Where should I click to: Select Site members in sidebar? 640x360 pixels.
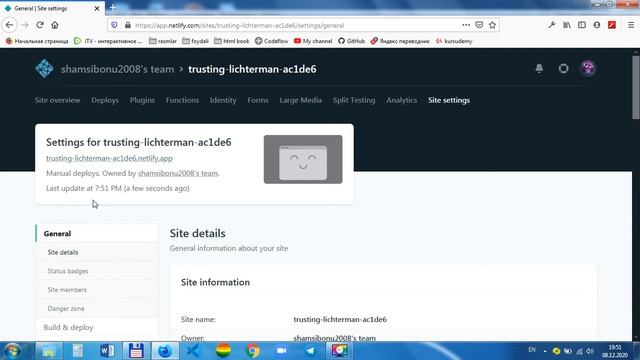(97, 290)
